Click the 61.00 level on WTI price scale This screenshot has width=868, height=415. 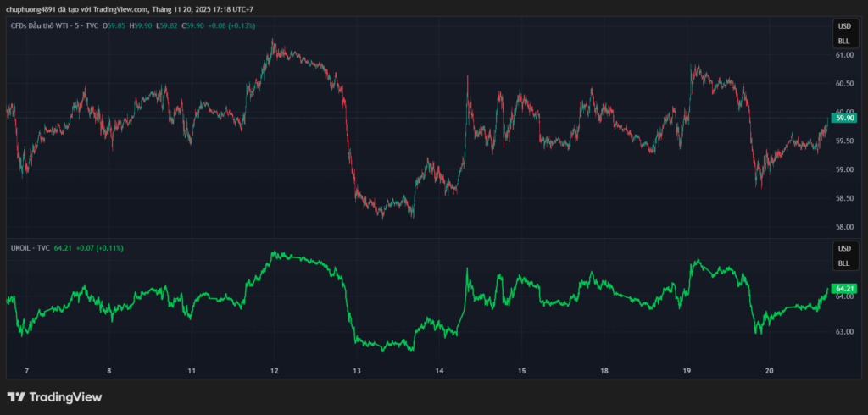click(x=843, y=55)
